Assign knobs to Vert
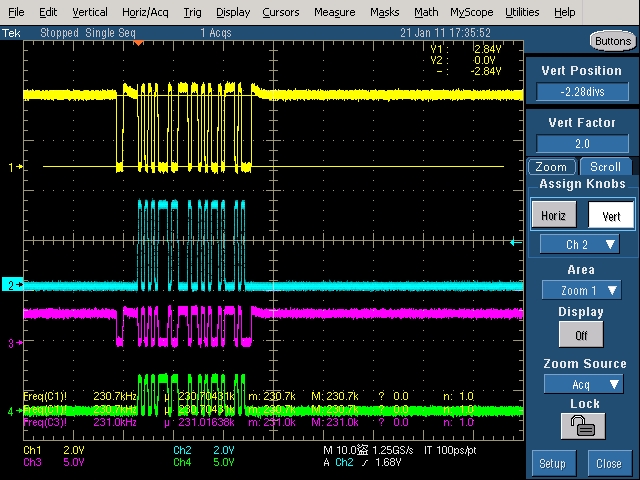The image size is (640, 480). (x=611, y=216)
